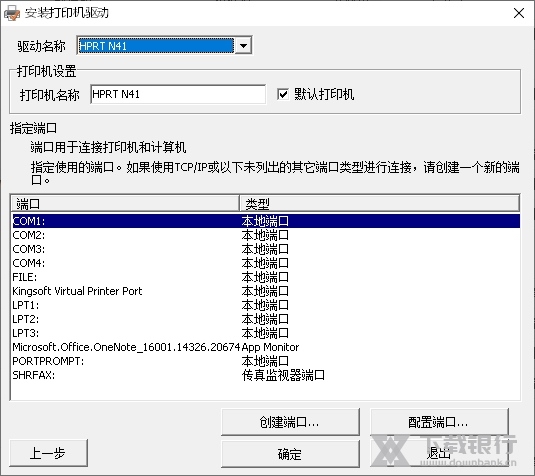This screenshot has width=535, height=476.
Task: Click the App Monitor type cell
Action: coord(270,347)
